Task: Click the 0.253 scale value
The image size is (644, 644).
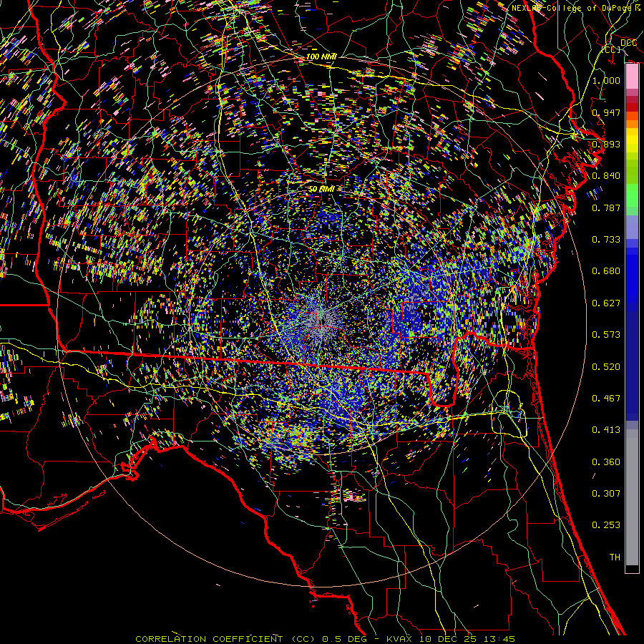Action: (606, 525)
